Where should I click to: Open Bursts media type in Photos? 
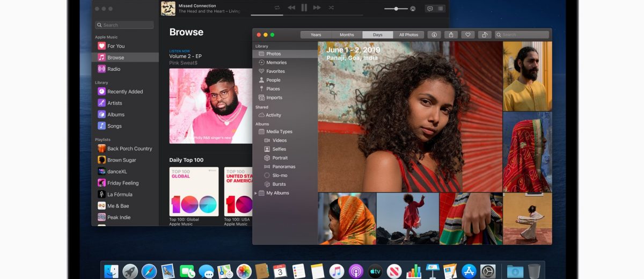285,184
